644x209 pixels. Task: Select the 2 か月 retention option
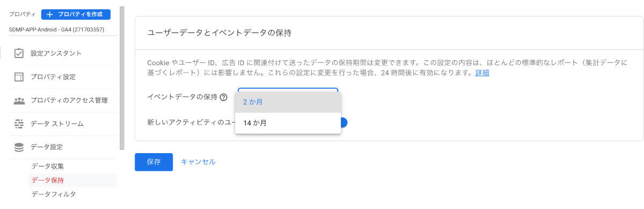click(x=288, y=102)
